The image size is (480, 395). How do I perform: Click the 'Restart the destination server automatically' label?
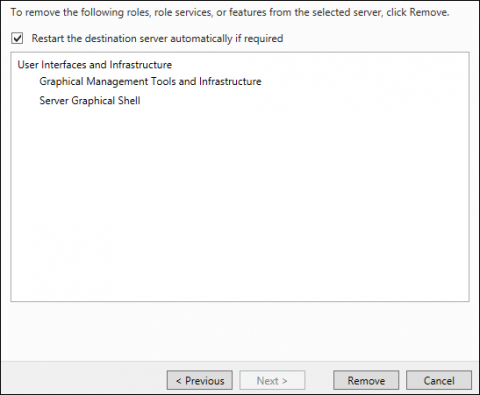tap(157, 39)
